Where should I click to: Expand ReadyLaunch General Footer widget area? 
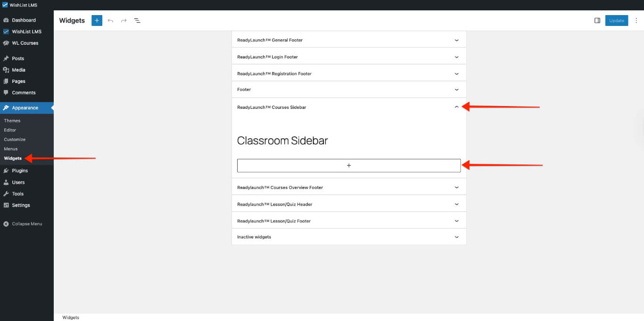(456, 41)
